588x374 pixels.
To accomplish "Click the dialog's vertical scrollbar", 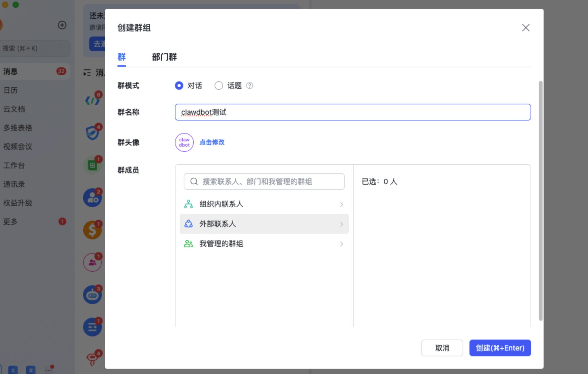I will (x=540, y=201).
